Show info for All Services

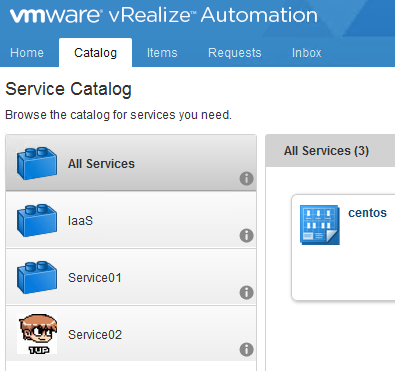[x=246, y=179]
